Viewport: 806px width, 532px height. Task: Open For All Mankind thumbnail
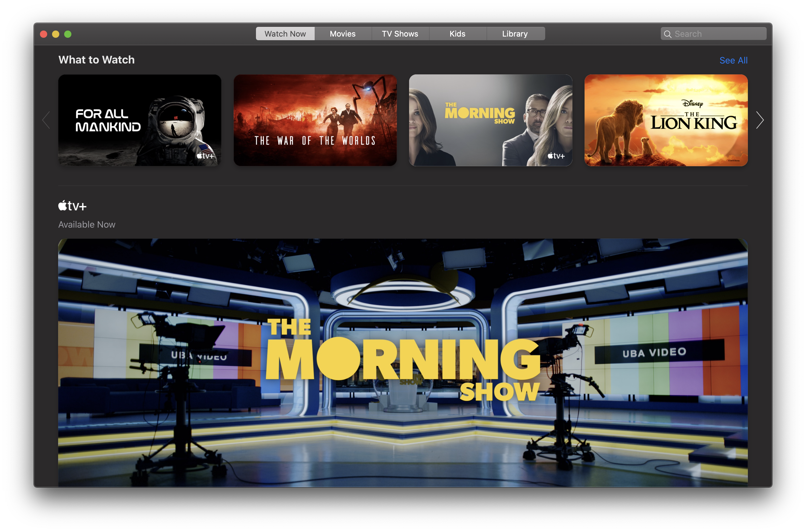(139, 120)
